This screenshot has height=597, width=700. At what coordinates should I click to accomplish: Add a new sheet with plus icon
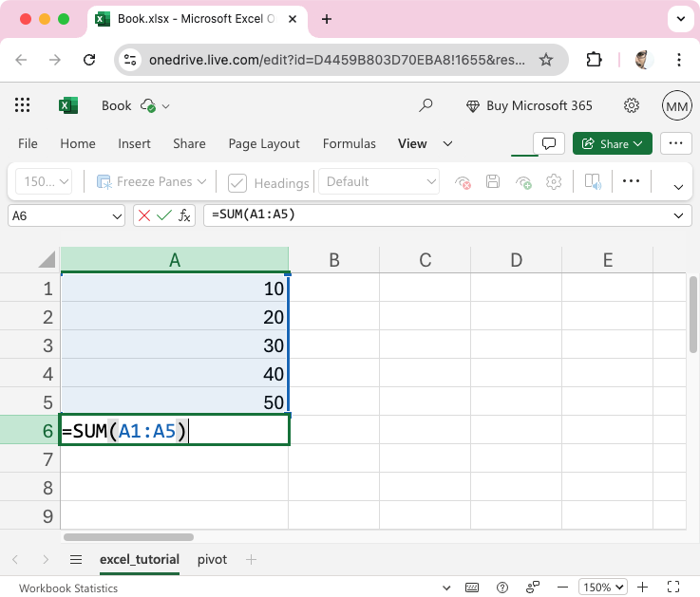point(251,560)
